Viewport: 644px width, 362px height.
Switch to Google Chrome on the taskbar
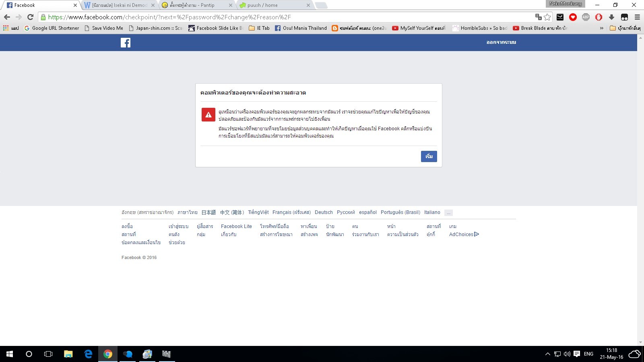(x=108, y=354)
